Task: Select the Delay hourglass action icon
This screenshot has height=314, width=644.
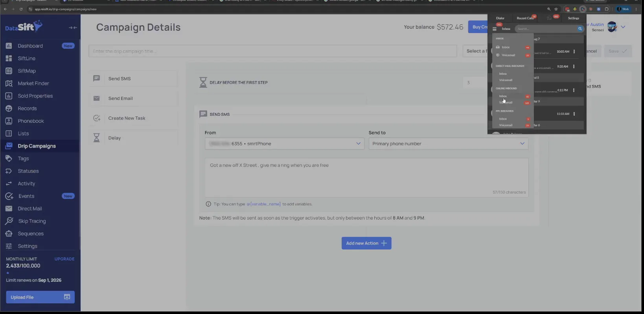Action: click(x=96, y=138)
